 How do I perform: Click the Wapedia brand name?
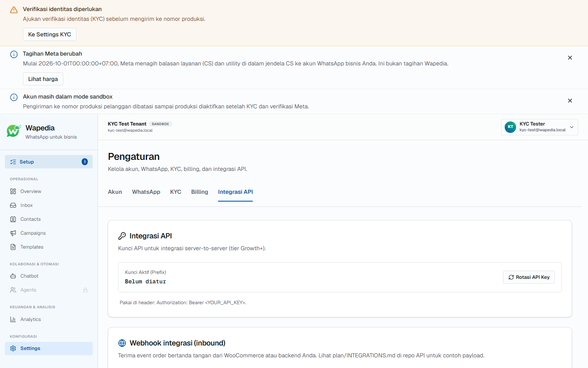click(40, 128)
